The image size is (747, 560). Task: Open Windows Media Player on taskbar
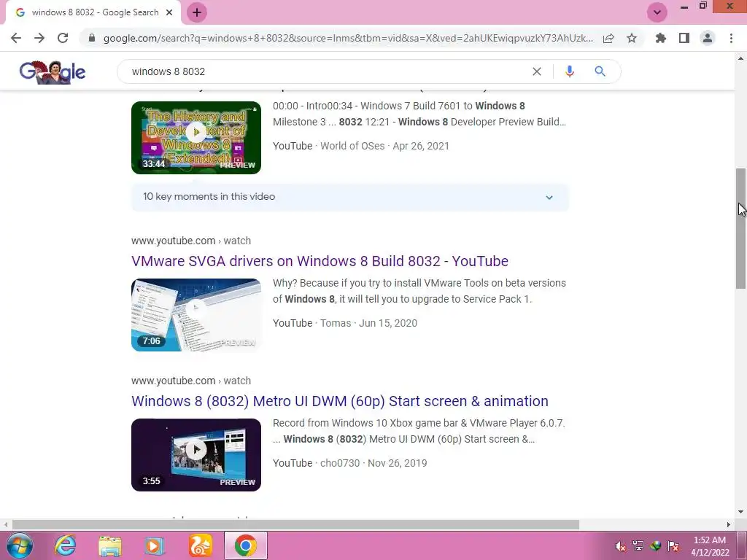(155, 546)
